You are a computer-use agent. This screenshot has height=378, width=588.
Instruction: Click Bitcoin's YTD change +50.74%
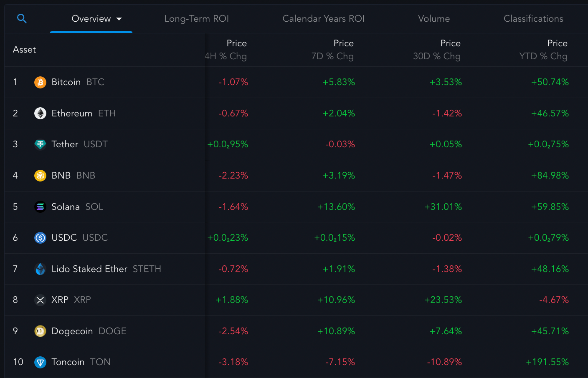(550, 82)
